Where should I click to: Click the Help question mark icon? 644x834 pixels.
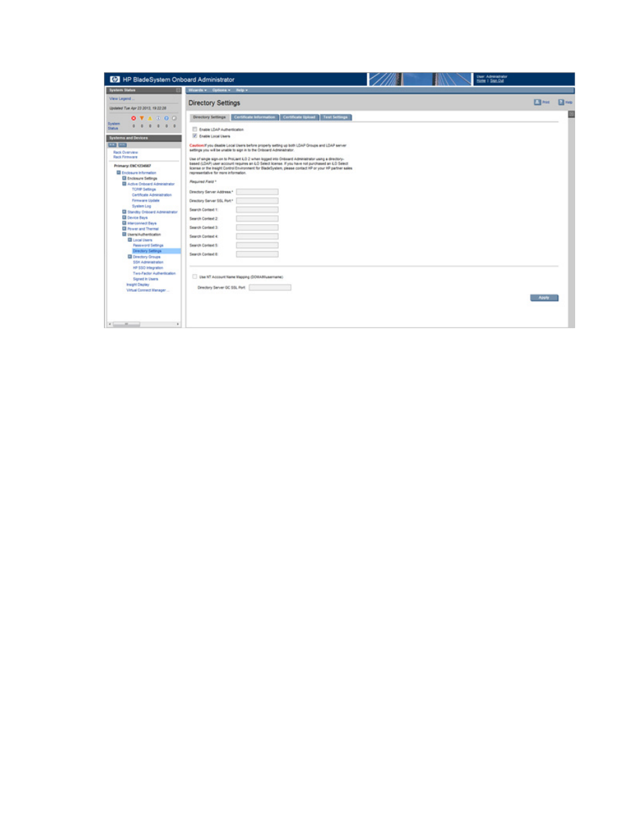click(x=561, y=102)
